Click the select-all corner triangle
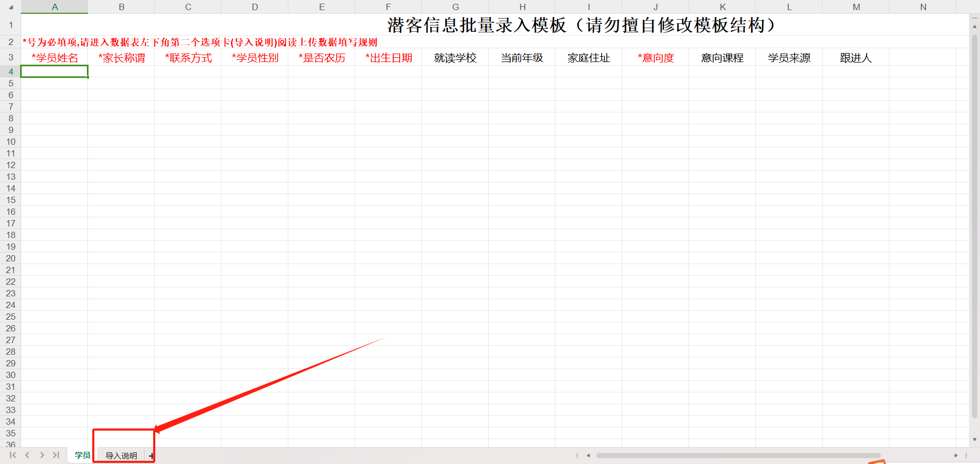The image size is (980, 464). pos(11,7)
